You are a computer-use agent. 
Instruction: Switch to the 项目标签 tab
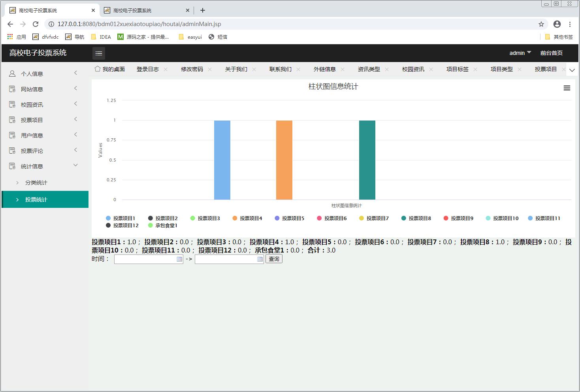coord(458,69)
